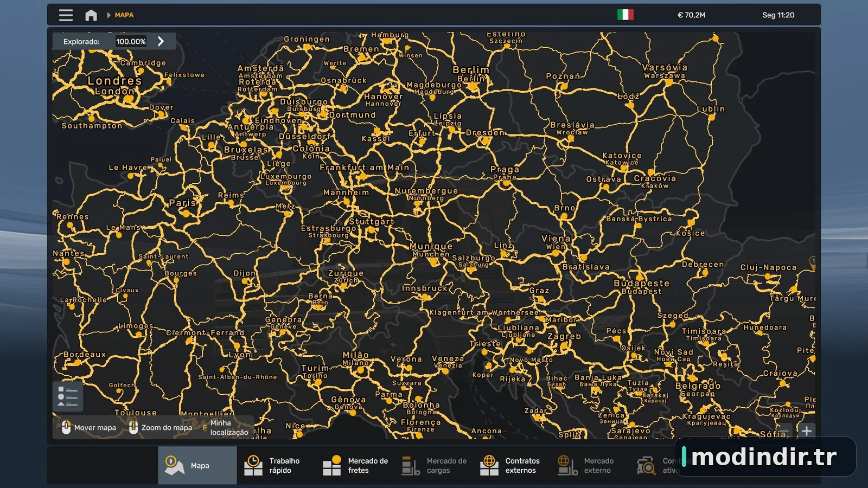Click the Graz city label

[x=539, y=291]
